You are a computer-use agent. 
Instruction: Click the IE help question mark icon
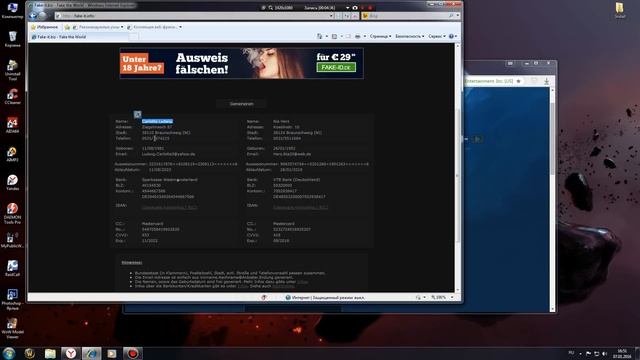tap(451, 36)
